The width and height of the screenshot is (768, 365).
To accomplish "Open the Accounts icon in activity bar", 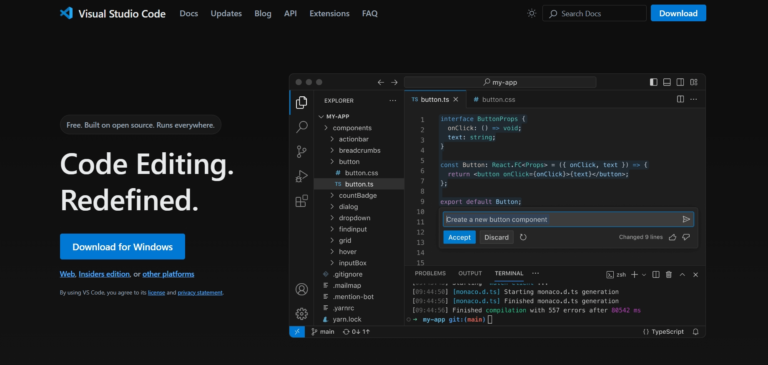I will click(302, 289).
